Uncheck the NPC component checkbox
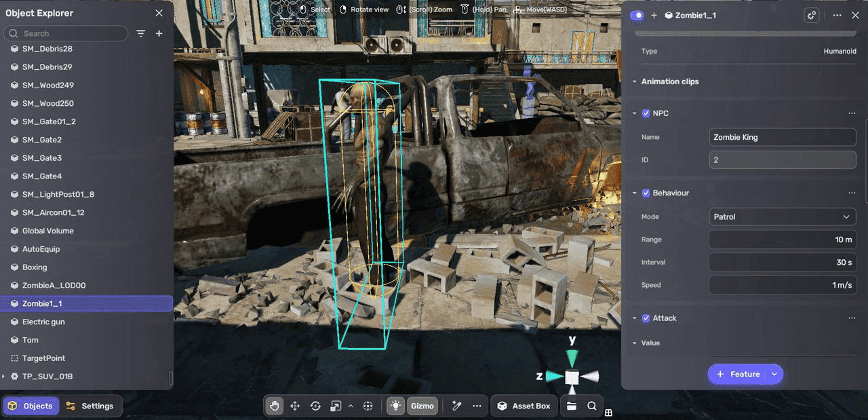 pos(646,113)
